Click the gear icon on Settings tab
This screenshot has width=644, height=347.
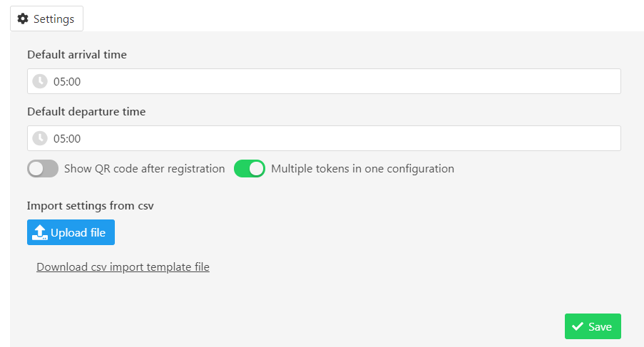[23, 19]
